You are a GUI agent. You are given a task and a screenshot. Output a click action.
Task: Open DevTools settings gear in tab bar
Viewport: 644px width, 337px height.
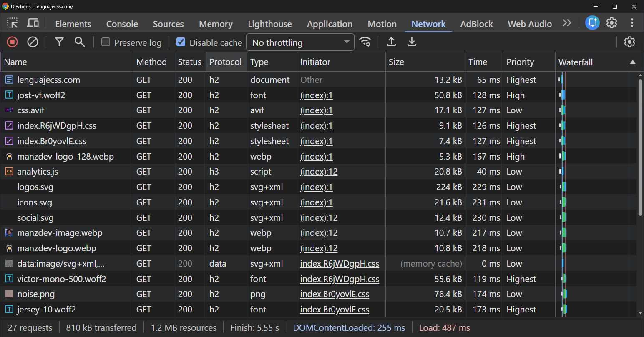(x=611, y=23)
